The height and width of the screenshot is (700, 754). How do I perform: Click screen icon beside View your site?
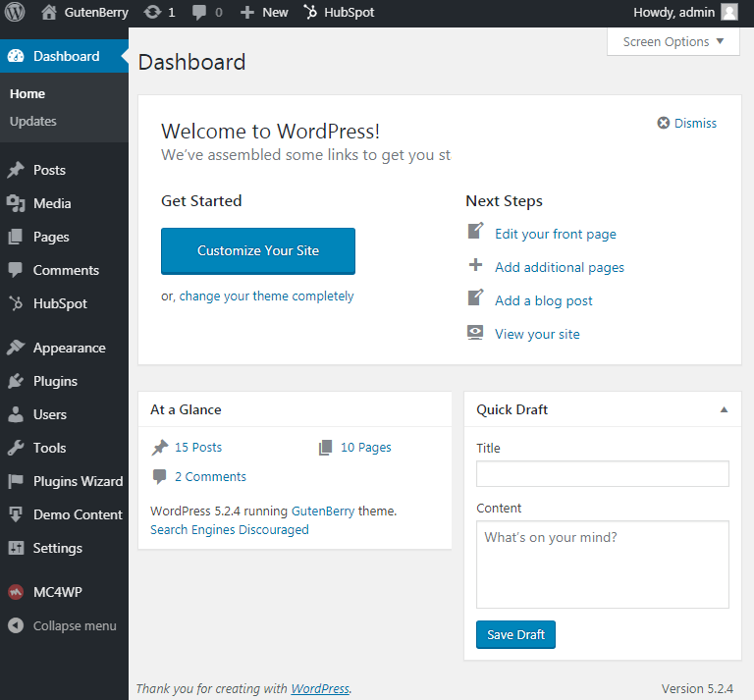(475, 332)
